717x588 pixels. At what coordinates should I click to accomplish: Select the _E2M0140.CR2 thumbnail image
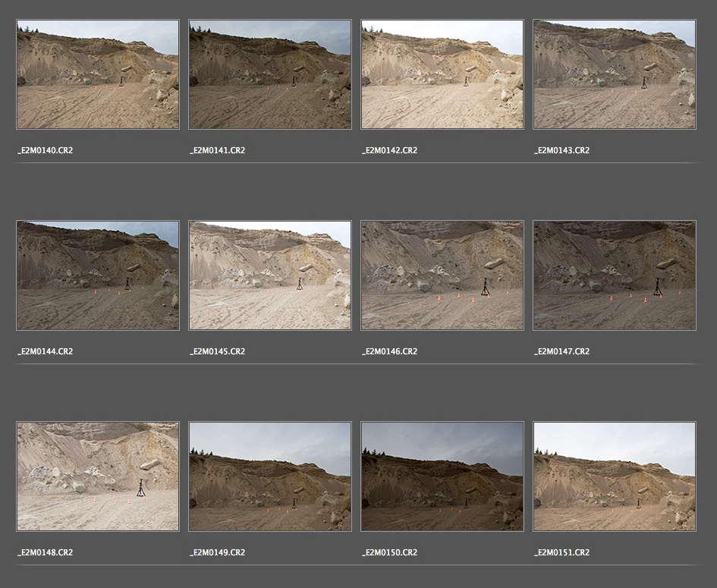tap(98, 74)
